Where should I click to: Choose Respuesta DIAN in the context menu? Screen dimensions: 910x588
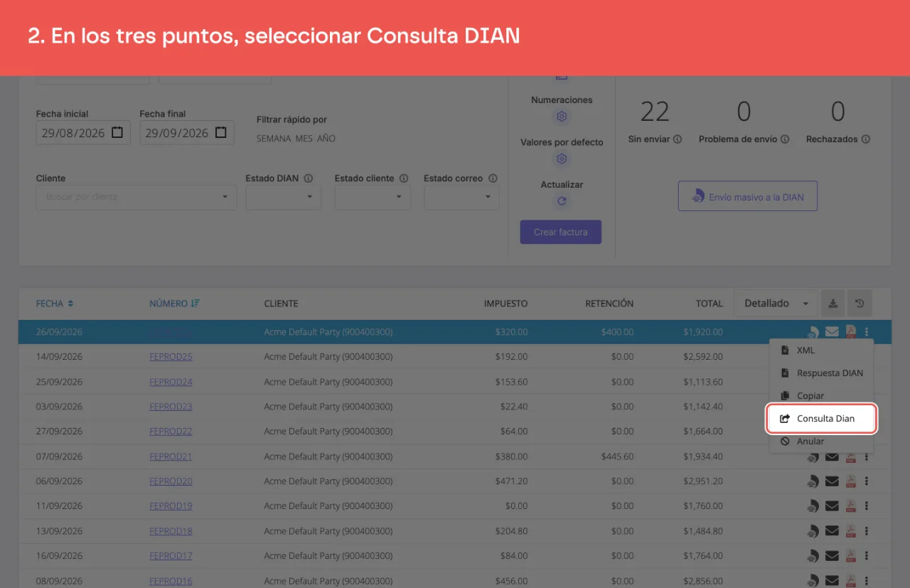click(821, 373)
